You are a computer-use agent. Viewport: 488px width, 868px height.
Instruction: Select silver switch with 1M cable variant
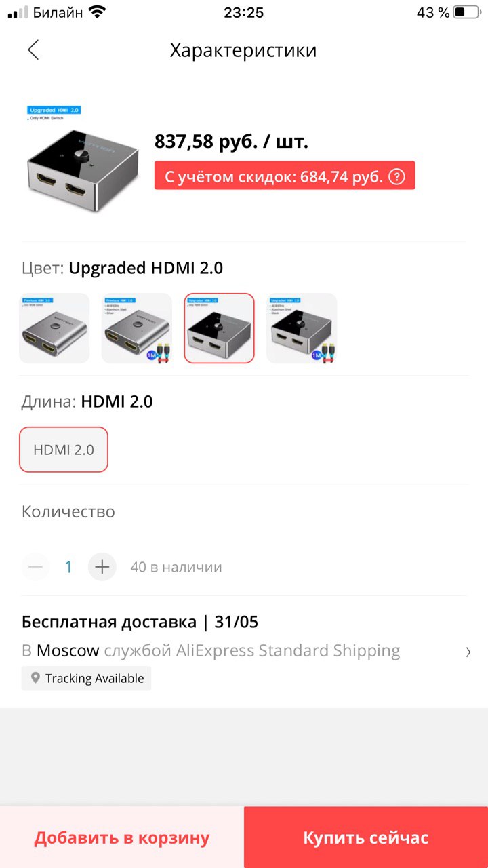(x=137, y=328)
